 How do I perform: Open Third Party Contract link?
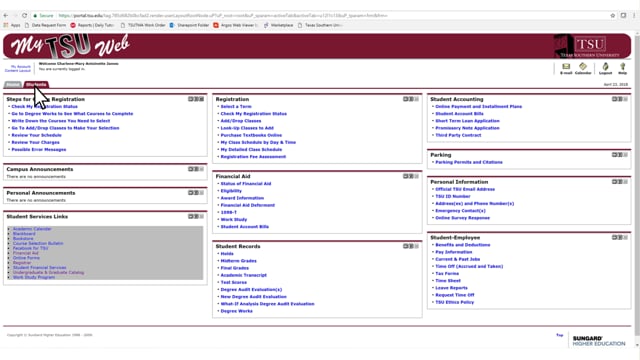[x=458, y=135]
